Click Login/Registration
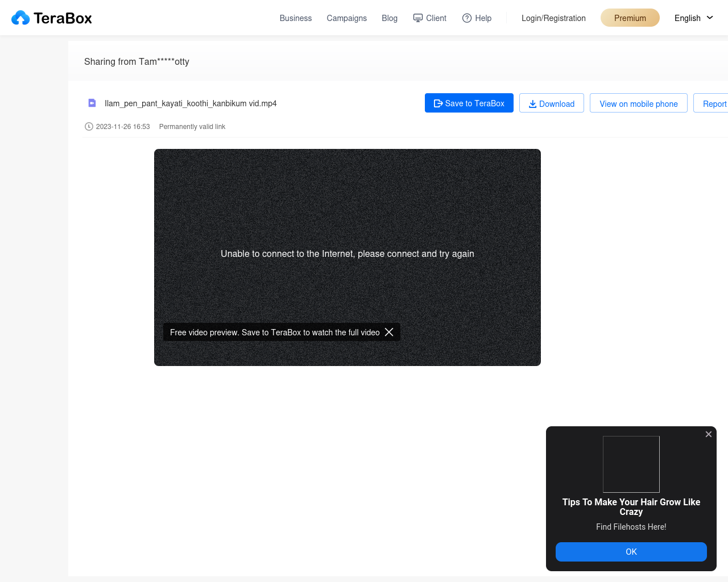Viewport: 728px width, 582px height. pos(553,18)
